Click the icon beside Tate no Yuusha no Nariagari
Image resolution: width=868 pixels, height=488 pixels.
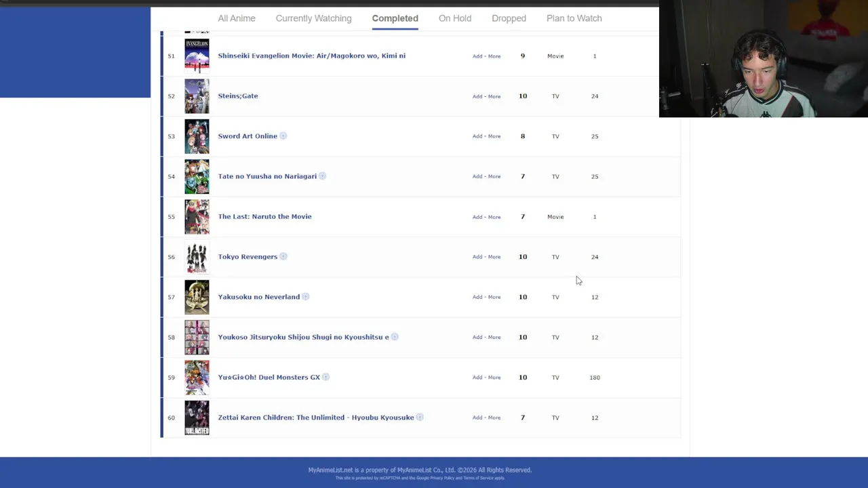coord(323,176)
